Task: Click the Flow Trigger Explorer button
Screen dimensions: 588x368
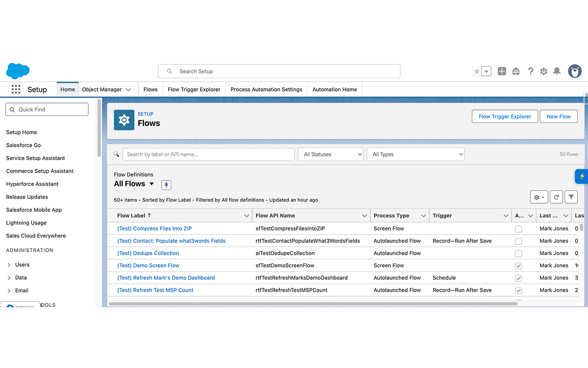Action: click(x=505, y=116)
